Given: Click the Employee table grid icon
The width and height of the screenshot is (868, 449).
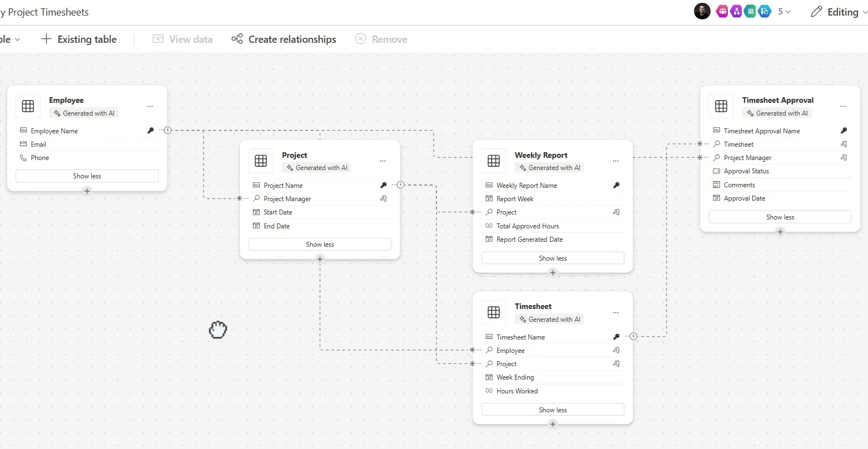Looking at the screenshot, I should [x=28, y=106].
